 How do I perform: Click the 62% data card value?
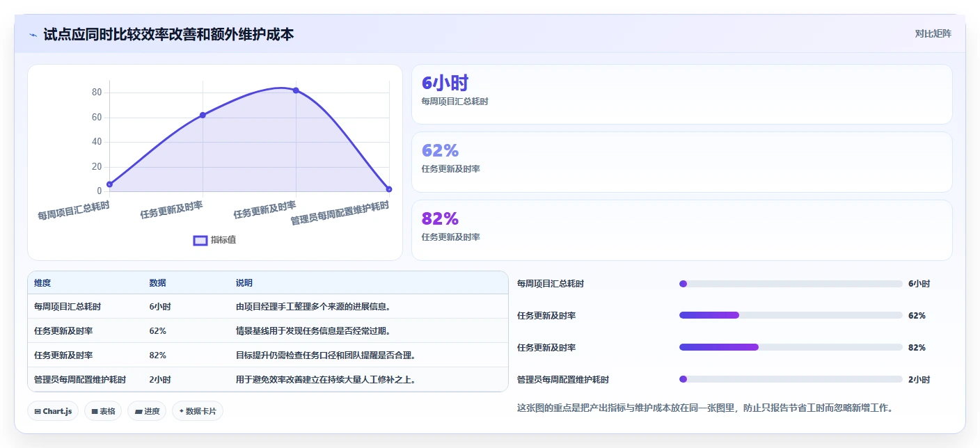point(440,150)
